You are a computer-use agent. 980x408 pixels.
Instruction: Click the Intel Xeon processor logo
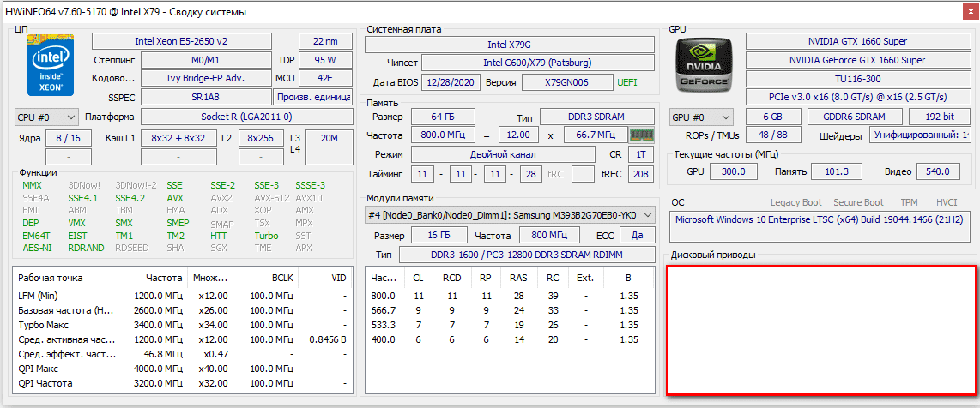click(51, 65)
